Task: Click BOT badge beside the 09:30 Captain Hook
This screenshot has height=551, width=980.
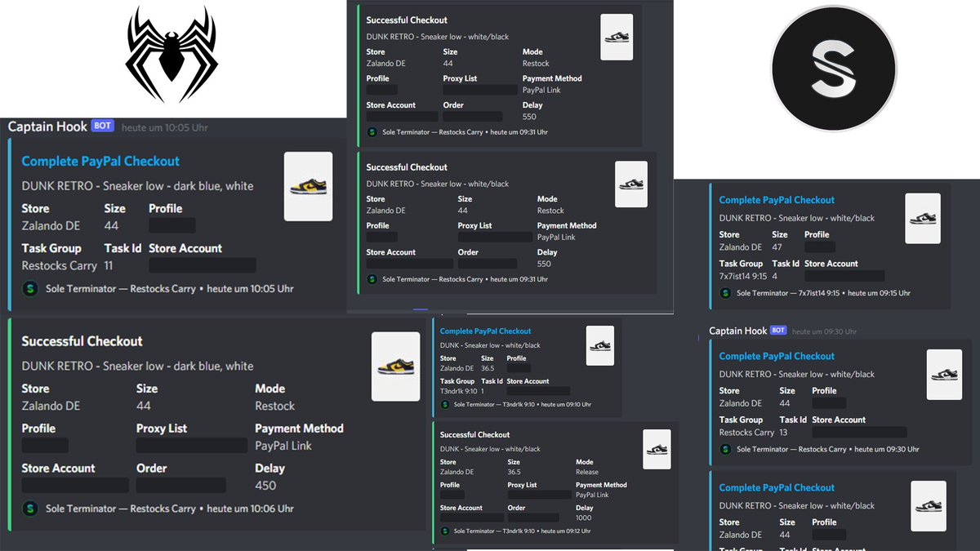Action: pyautogui.click(x=779, y=331)
